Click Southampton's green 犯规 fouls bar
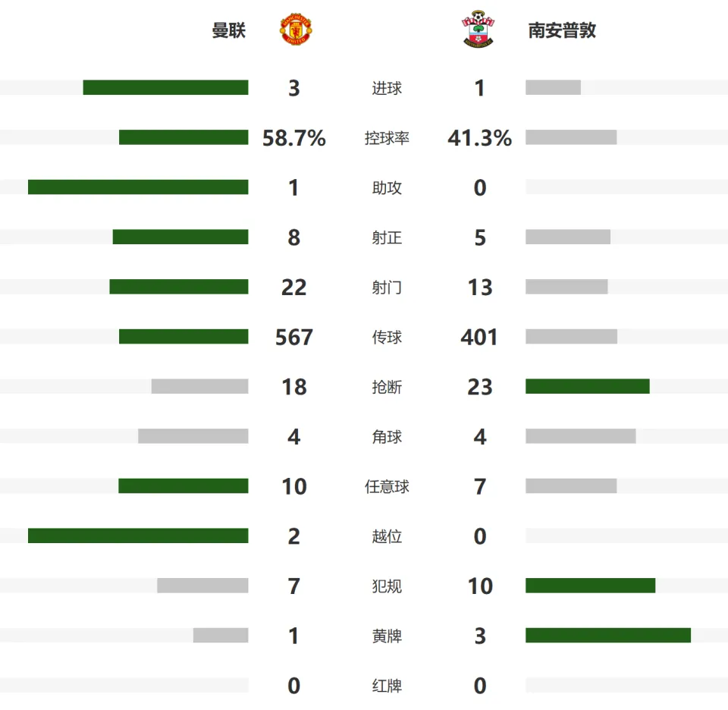 click(x=591, y=586)
